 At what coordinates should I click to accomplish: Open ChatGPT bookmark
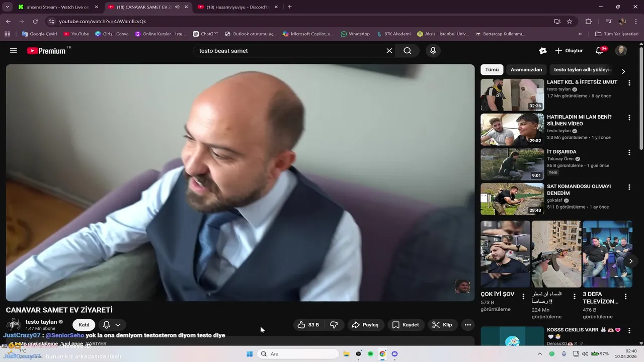coord(205,34)
